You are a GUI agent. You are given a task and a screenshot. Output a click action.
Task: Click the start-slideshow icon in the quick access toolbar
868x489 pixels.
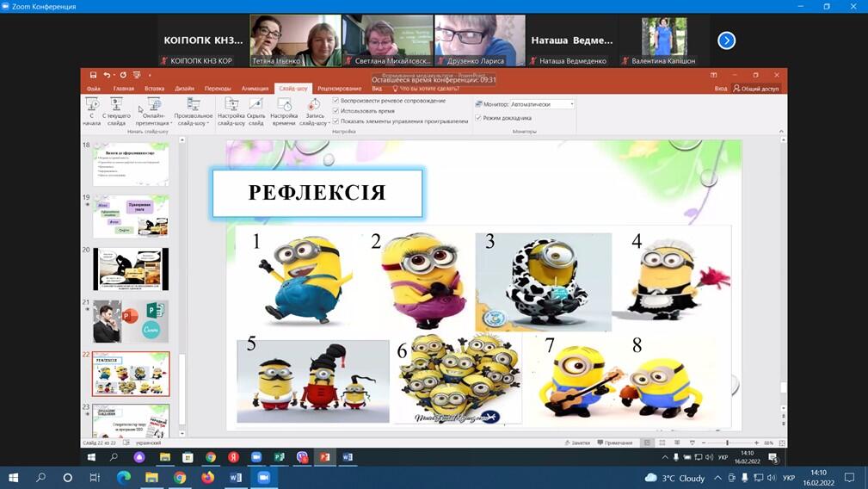pyautogui.click(x=137, y=75)
